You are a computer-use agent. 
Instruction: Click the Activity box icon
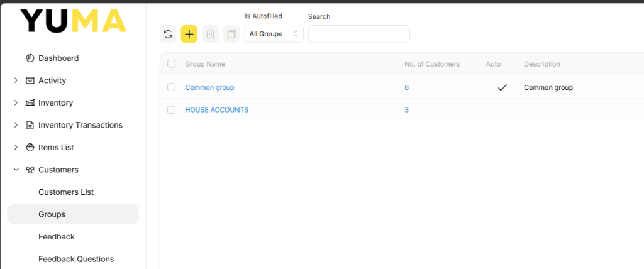point(30,80)
